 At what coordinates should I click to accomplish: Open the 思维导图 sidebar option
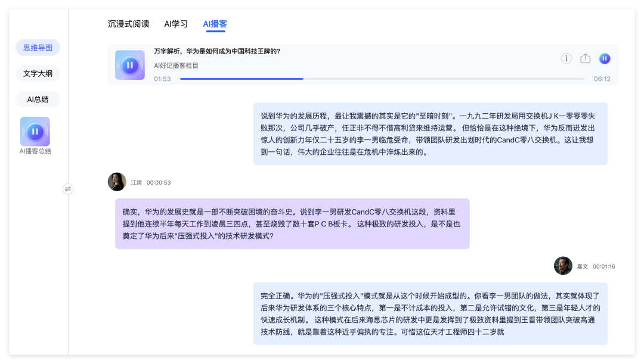click(x=38, y=48)
